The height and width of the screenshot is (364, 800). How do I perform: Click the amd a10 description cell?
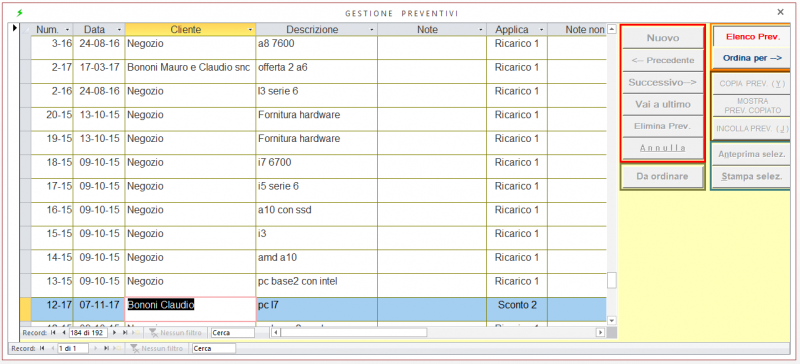317,261
